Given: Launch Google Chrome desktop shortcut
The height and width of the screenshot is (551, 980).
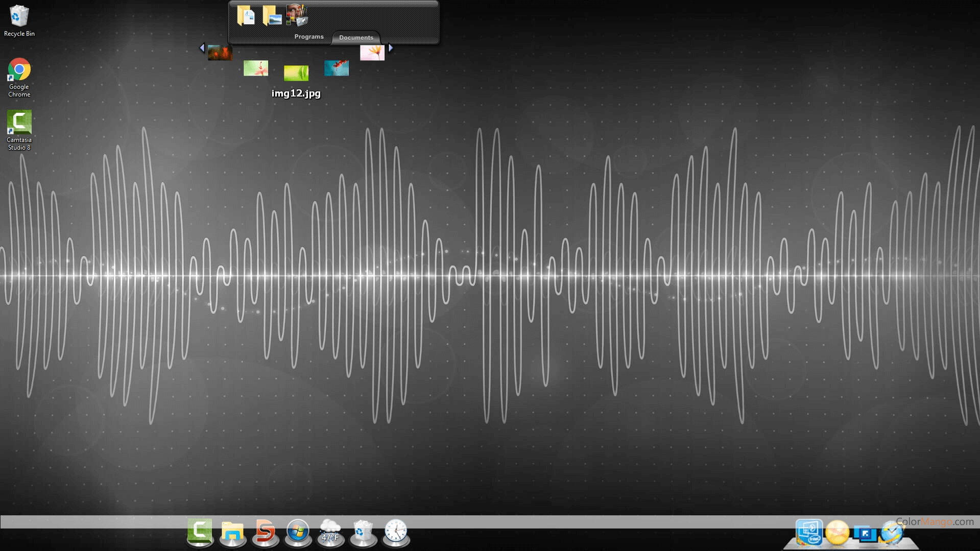Looking at the screenshot, I should tap(19, 70).
